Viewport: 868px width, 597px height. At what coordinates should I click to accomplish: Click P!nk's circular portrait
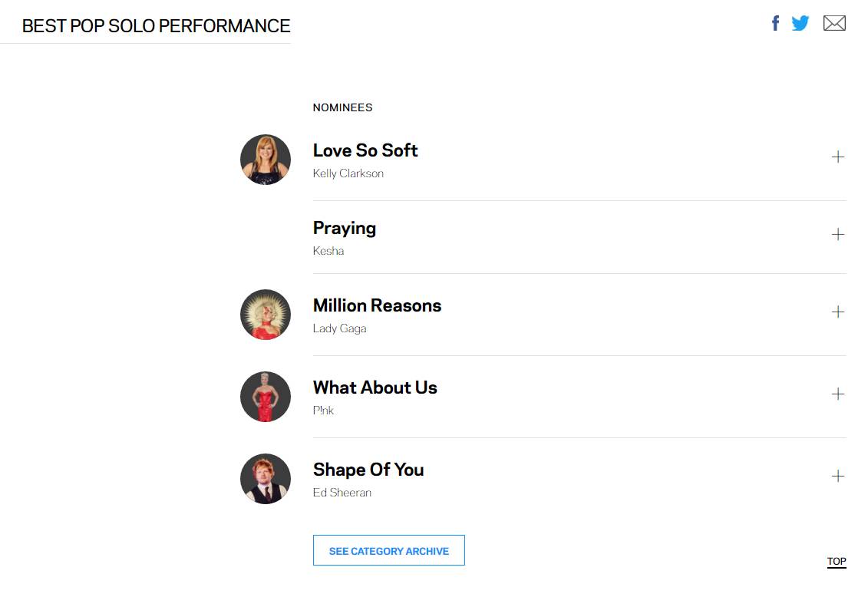point(266,397)
